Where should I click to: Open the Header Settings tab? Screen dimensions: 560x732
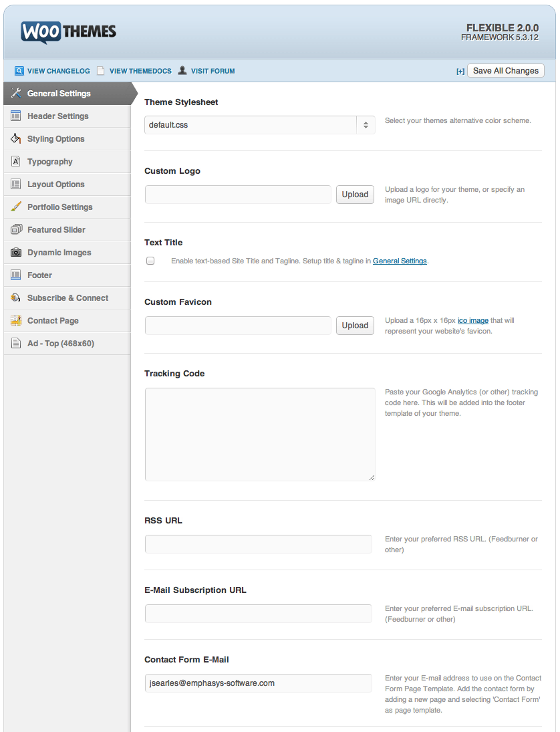tap(57, 116)
